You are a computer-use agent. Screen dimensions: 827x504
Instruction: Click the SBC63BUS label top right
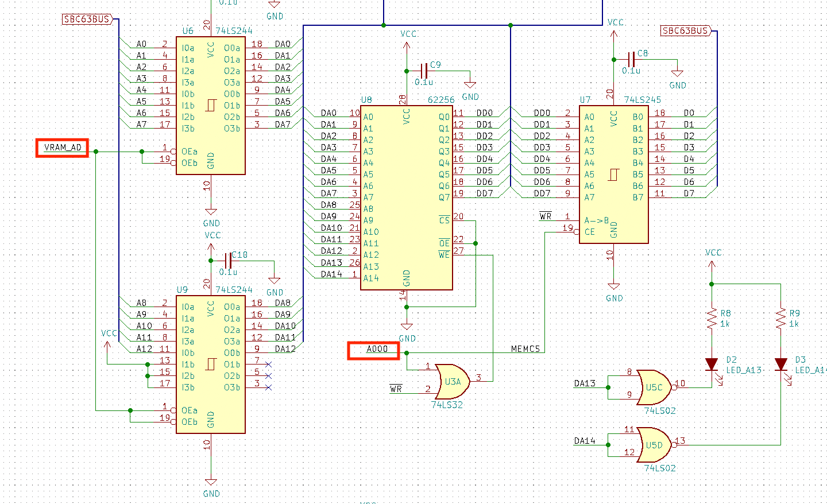click(x=685, y=30)
